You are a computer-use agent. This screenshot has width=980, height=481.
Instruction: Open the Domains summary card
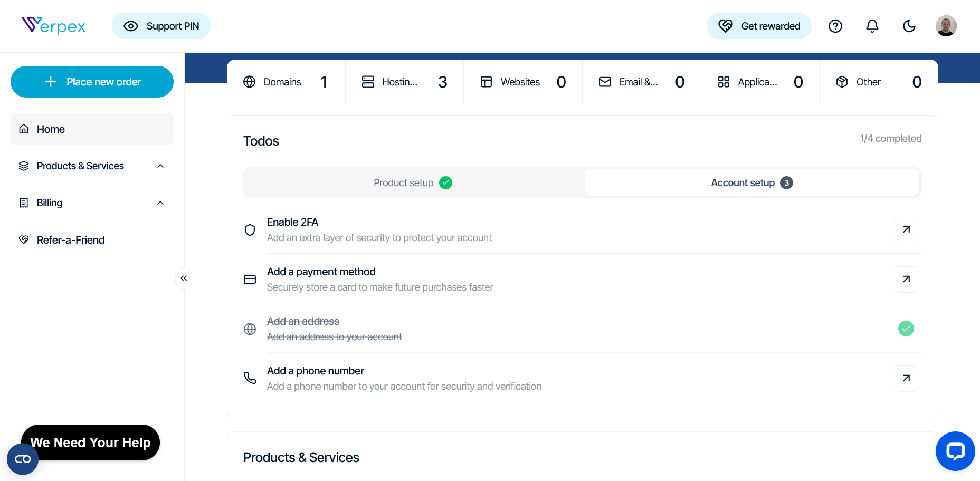click(x=286, y=82)
